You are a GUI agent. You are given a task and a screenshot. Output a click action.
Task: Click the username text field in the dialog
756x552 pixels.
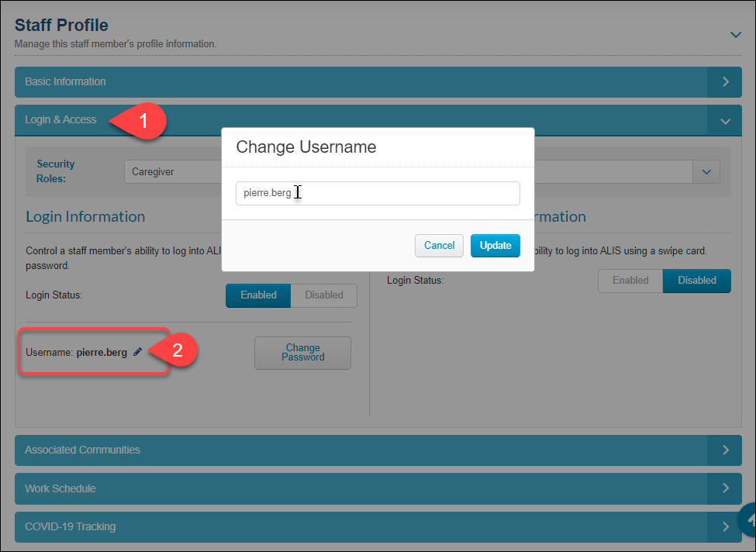(378, 194)
